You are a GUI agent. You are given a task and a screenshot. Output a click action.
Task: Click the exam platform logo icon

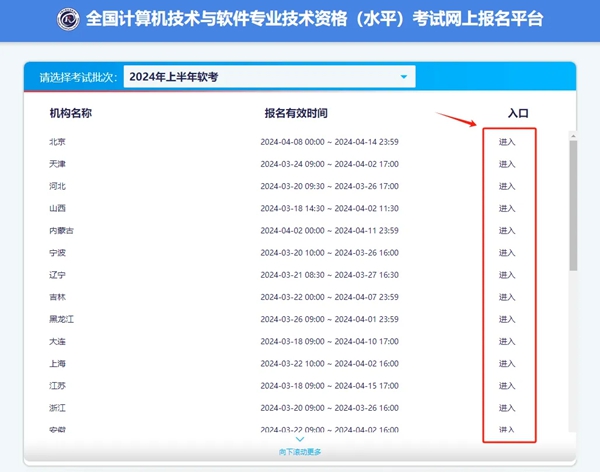(x=68, y=19)
